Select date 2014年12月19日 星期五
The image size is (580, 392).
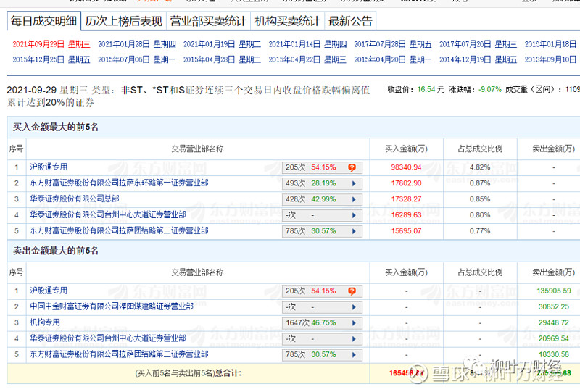click(478, 59)
